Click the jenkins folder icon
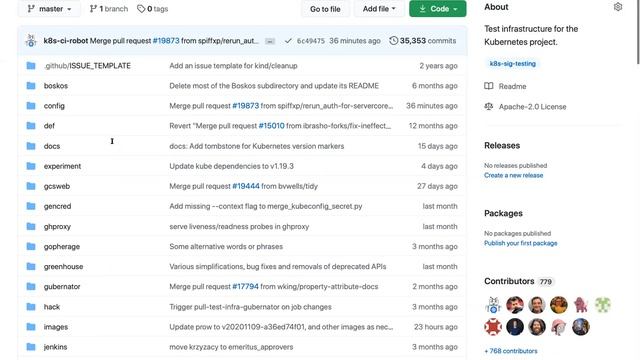Screen dimensions: 640x360 (31, 347)
